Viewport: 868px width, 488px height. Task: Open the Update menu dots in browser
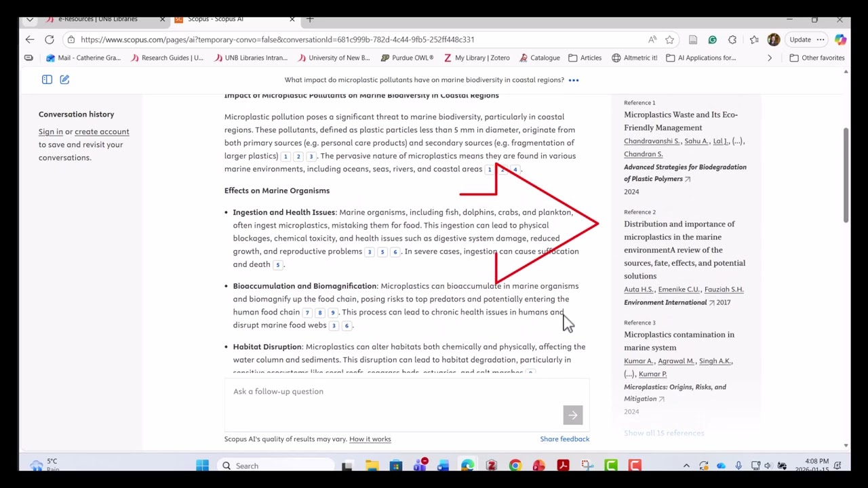pyautogui.click(x=821, y=40)
